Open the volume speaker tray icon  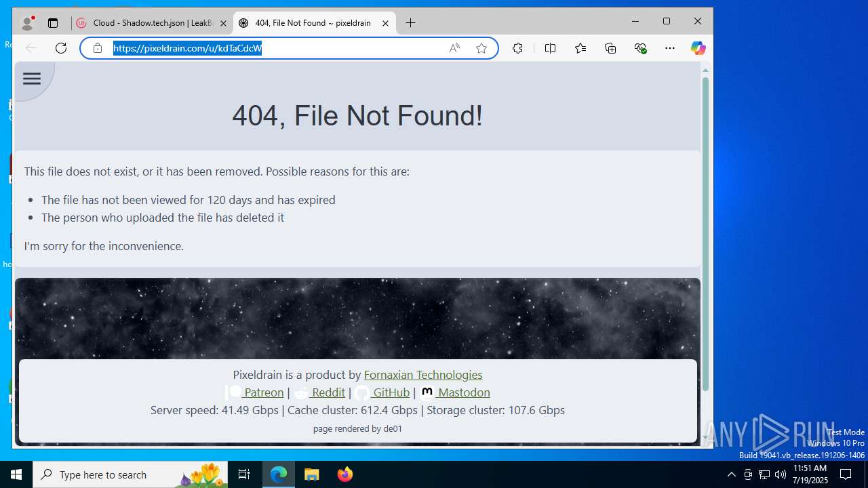[781, 474]
